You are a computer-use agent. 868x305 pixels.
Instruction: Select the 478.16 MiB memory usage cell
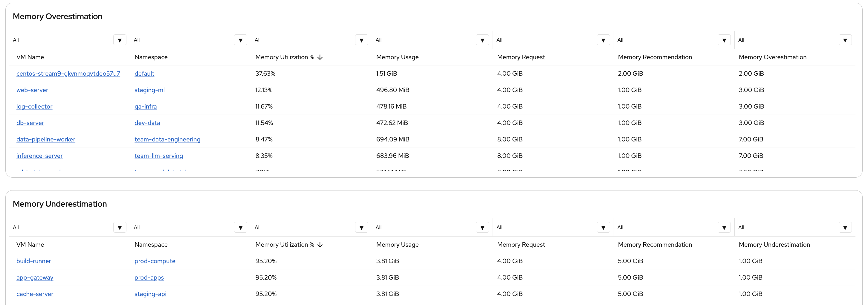point(391,106)
